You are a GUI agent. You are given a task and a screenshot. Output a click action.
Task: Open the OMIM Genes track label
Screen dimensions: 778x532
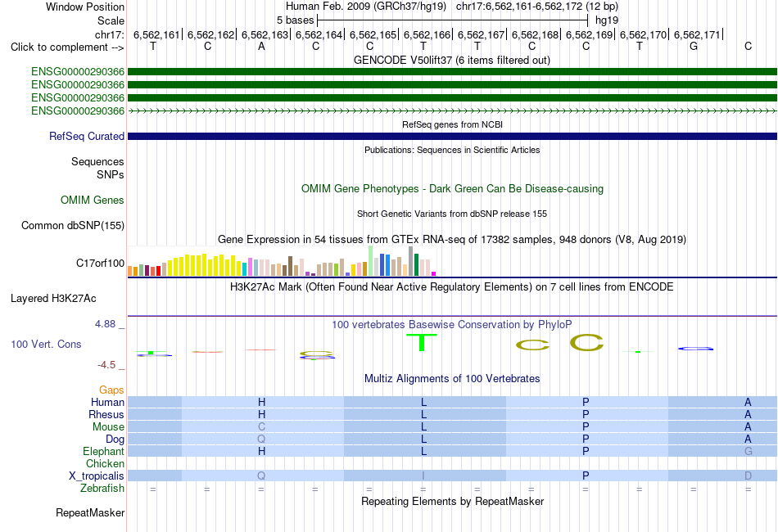pos(92,201)
